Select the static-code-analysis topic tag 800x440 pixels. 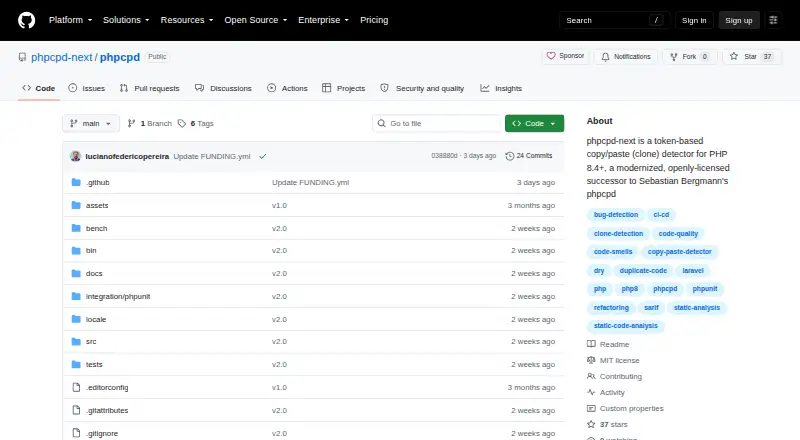pos(626,326)
